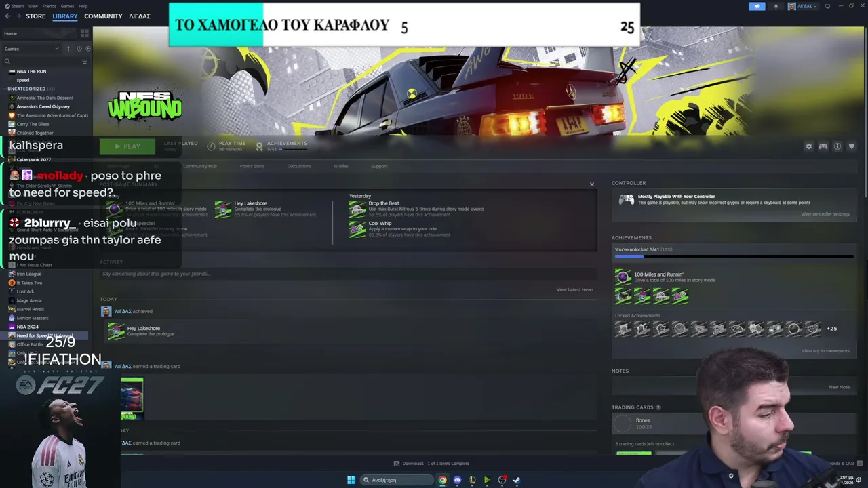Open advanced library filters icon
The image size is (868, 488).
(85, 62)
